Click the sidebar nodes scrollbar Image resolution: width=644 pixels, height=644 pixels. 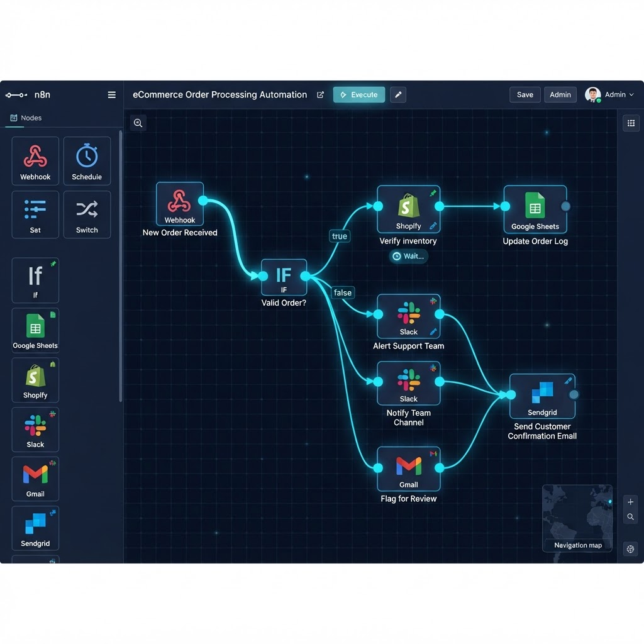[120, 266]
